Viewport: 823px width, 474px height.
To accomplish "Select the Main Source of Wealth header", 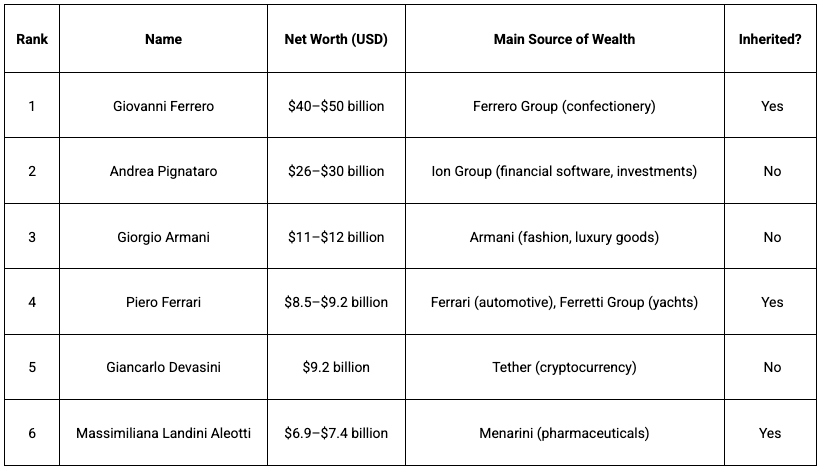I will (x=564, y=40).
